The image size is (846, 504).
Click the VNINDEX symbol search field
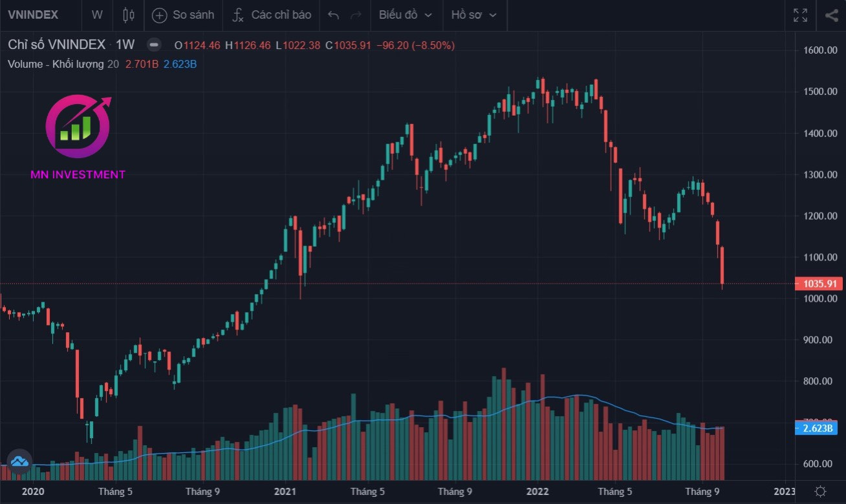tap(32, 15)
